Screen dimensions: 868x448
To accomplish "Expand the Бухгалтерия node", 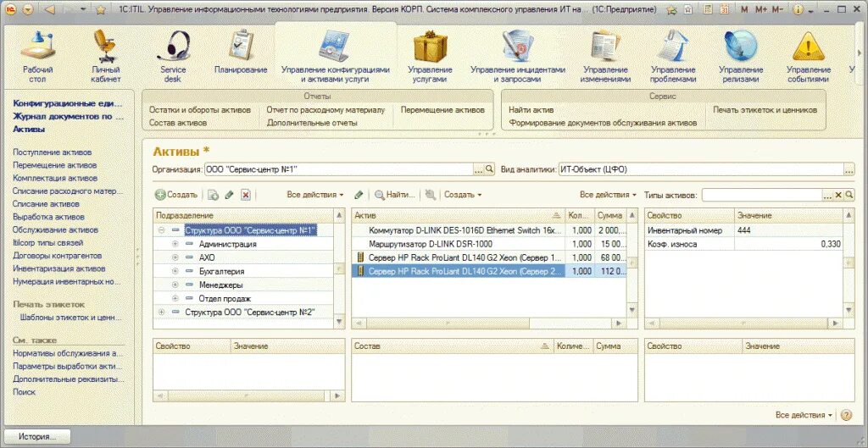I will point(175,272).
